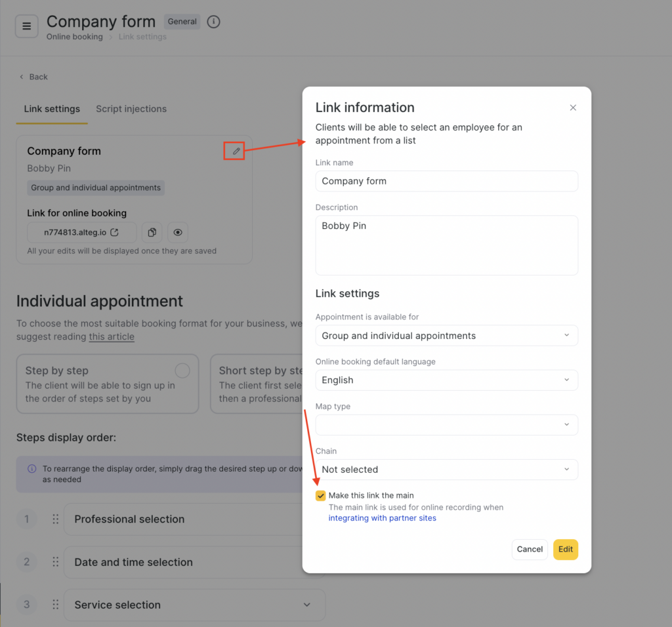Copy the online booking link
The width and height of the screenshot is (672, 627).
point(152,232)
